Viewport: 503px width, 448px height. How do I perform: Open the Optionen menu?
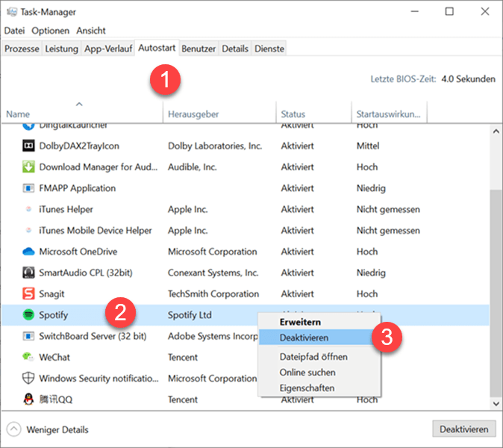(x=51, y=31)
